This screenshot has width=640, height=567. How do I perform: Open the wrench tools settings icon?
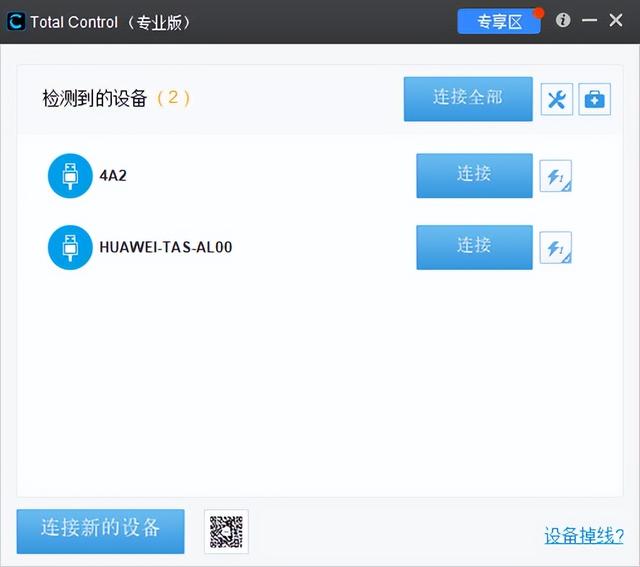click(557, 99)
